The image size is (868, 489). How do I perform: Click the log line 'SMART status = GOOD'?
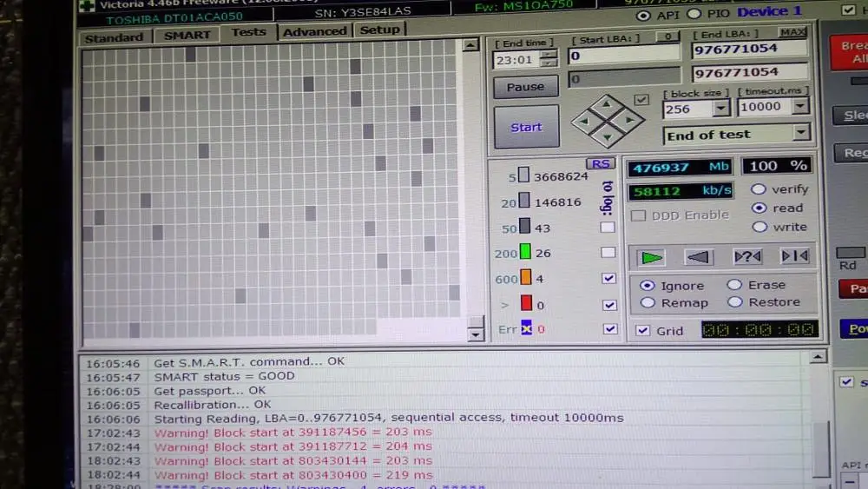(x=224, y=376)
